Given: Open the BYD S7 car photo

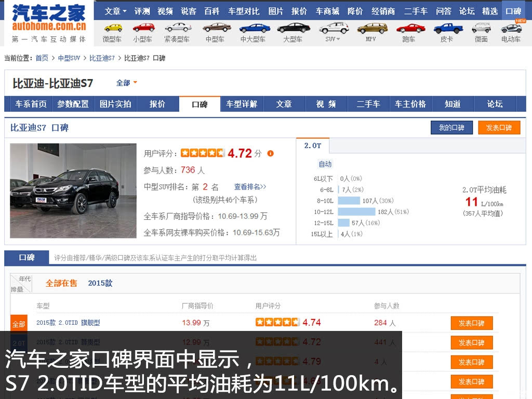Looking at the screenshot, I should 73,191.
